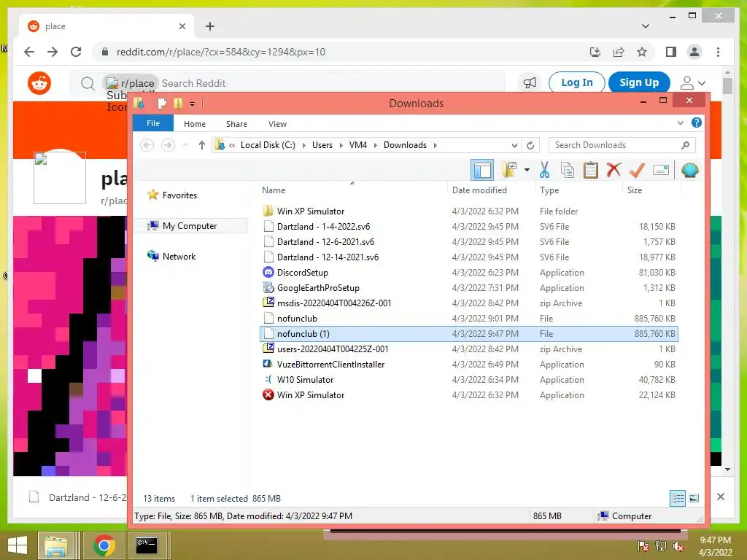The height and width of the screenshot is (560, 747).
Task: Click Sign Up on Reddit
Action: tap(639, 82)
